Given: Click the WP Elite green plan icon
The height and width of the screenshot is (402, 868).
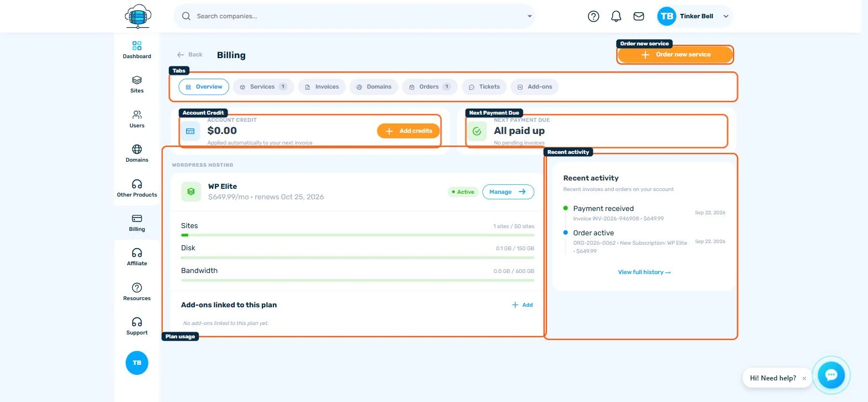Looking at the screenshot, I should click(191, 192).
